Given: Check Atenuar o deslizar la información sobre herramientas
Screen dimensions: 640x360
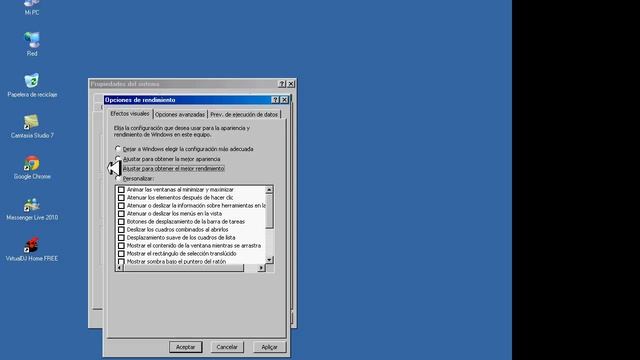Looking at the screenshot, I should pyautogui.click(x=121, y=205).
